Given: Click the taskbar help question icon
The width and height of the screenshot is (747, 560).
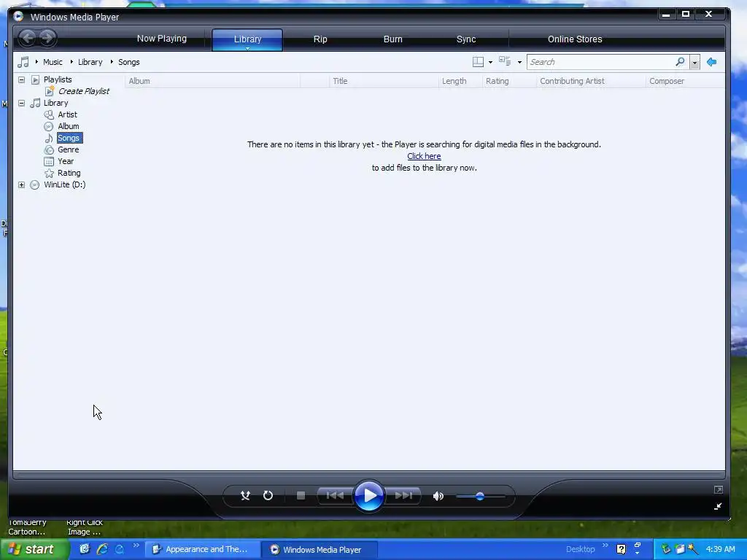Looking at the screenshot, I should coord(622,549).
